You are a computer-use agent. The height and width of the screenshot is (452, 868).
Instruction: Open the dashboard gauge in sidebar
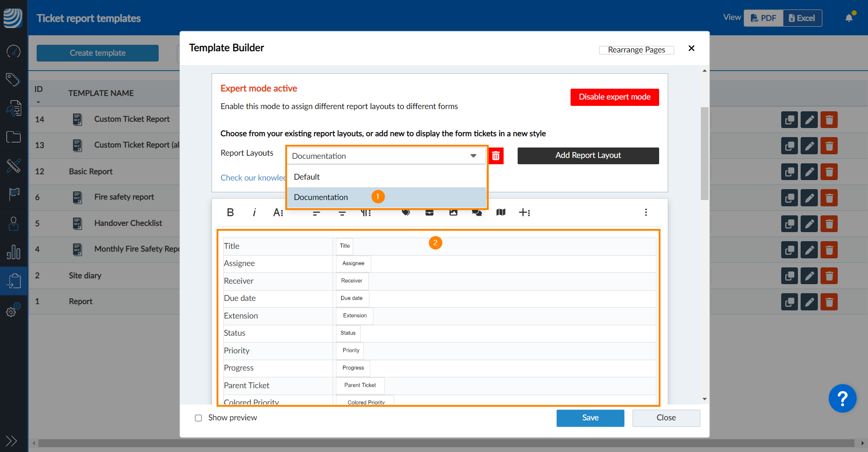point(14,52)
